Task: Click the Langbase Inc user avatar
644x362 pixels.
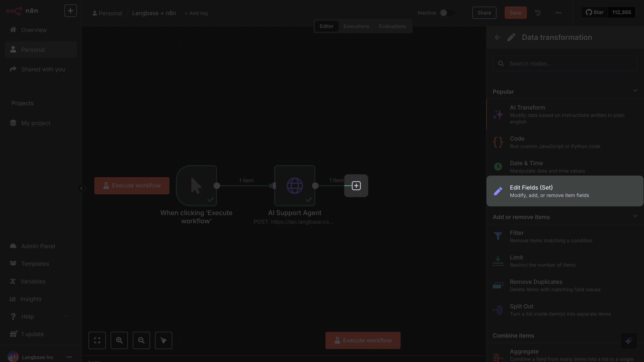Action: pyautogui.click(x=13, y=356)
